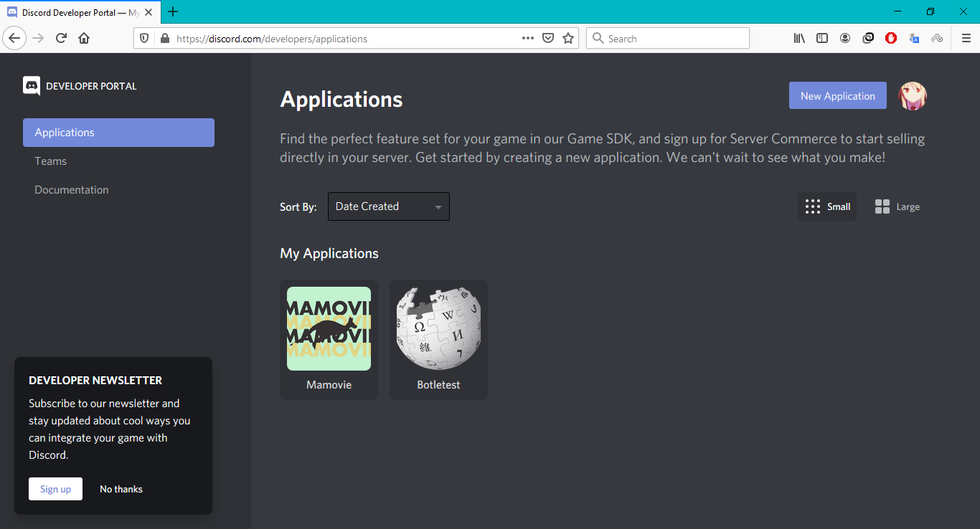Click the browser Search field
Image resolution: width=980 pixels, height=529 pixels.
point(668,39)
